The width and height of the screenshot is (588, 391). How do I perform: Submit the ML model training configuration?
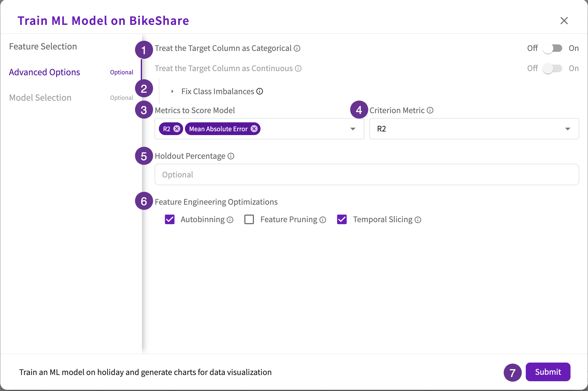[x=547, y=372]
